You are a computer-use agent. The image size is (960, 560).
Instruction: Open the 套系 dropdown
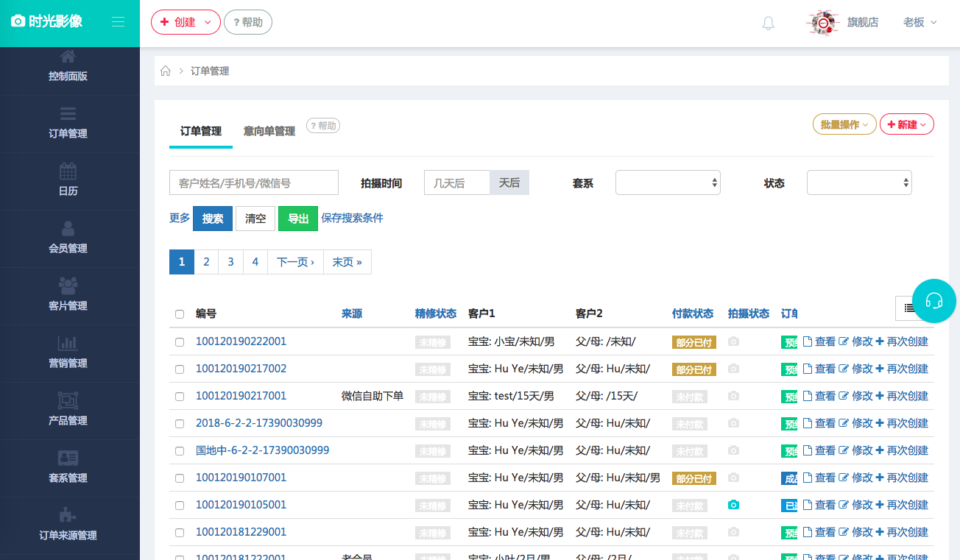(x=667, y=182)
